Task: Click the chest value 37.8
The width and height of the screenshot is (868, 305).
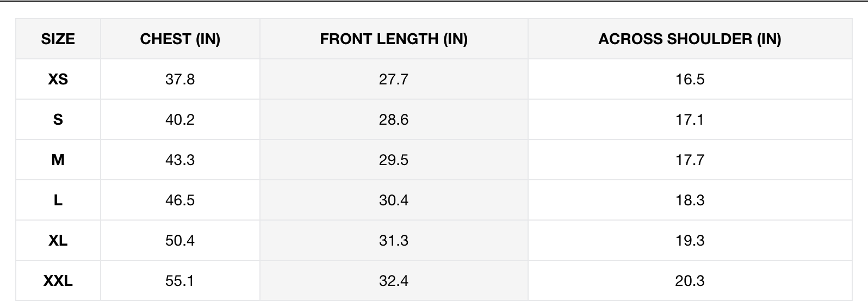Action: point(180,80)
